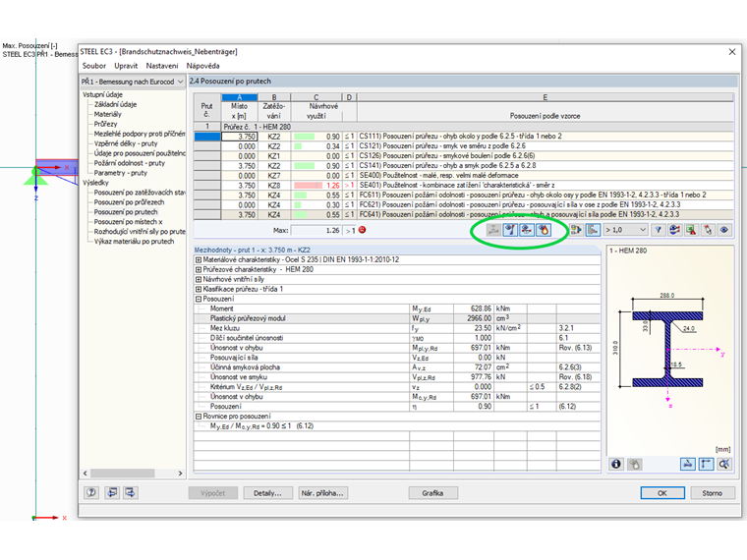747x560 pixels.
Task: Expand Návrhové vnitřní síly section
Action: (199, 280)
